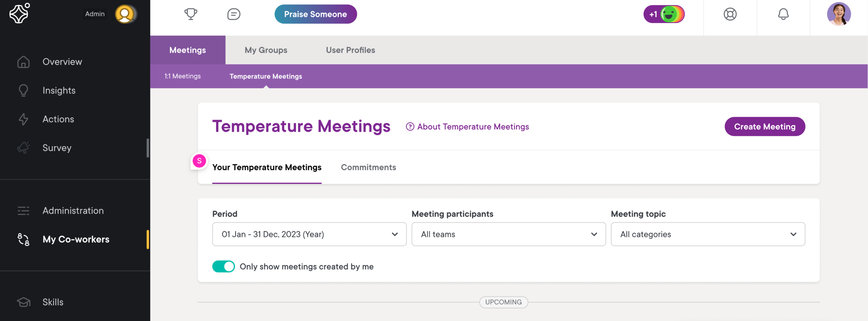Click the pink S avatar badge
This screenshot has width=868, height=321.
coord(199,161)
